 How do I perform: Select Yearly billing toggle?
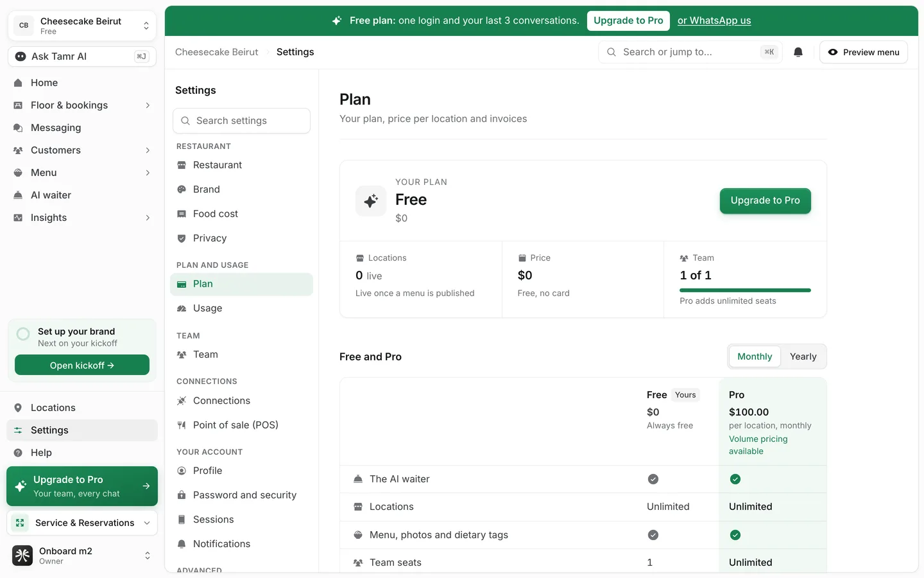[x=803, y=356]
